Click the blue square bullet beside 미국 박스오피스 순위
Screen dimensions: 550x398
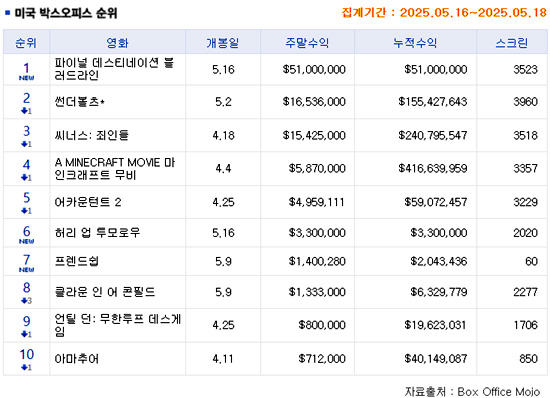tap(7, 13)
